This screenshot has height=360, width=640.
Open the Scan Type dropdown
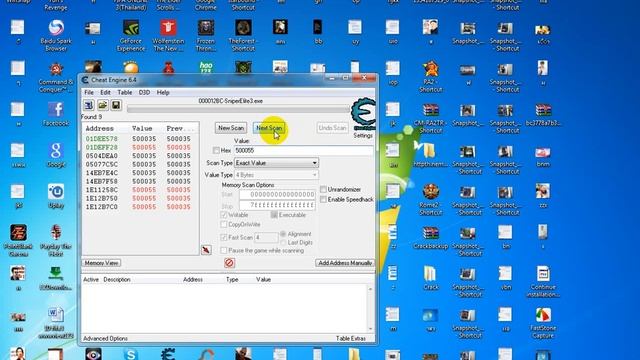coord(276,163)
